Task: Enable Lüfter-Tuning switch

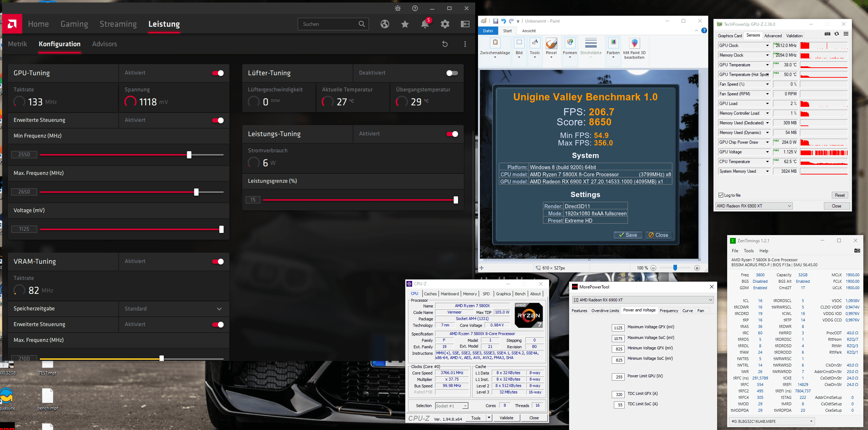Action: [x=452, y=73]
